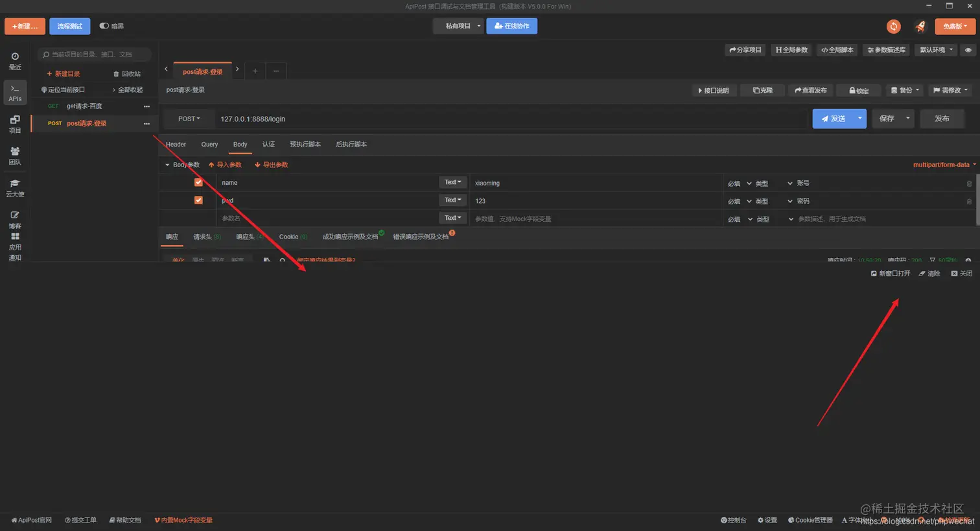Image resolution: width=980 pixels, height=531 pixels.
Task: Open the 免费版 dropdown
Action: tap(955, 26)
